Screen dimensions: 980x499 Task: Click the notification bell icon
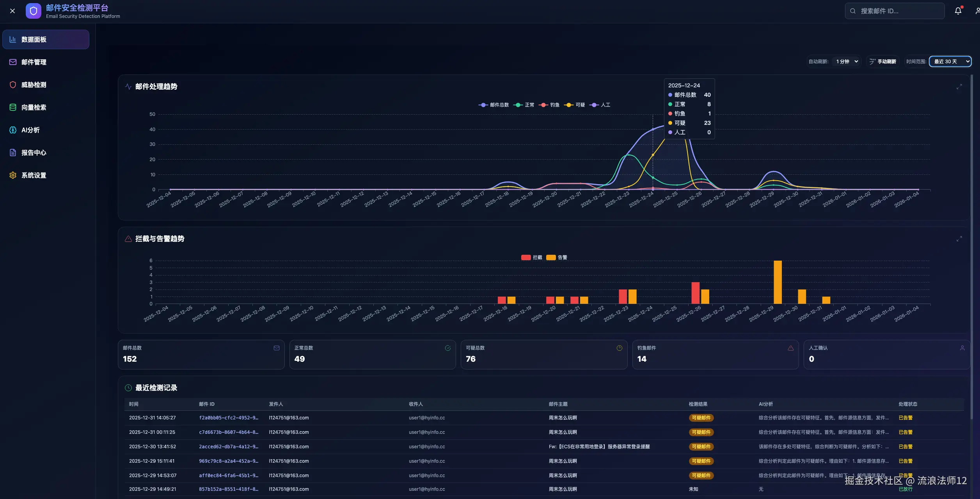pyautogui.click(x=958, y=11)
